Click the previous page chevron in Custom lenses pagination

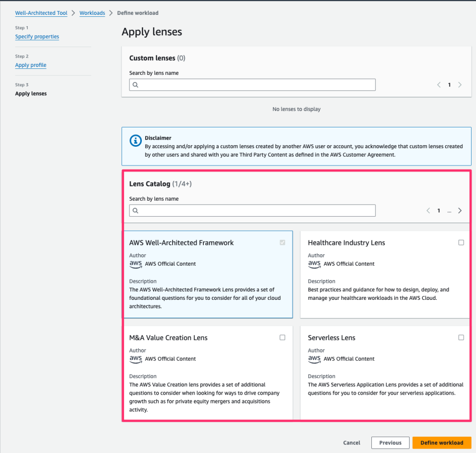[x=438, y=85]
